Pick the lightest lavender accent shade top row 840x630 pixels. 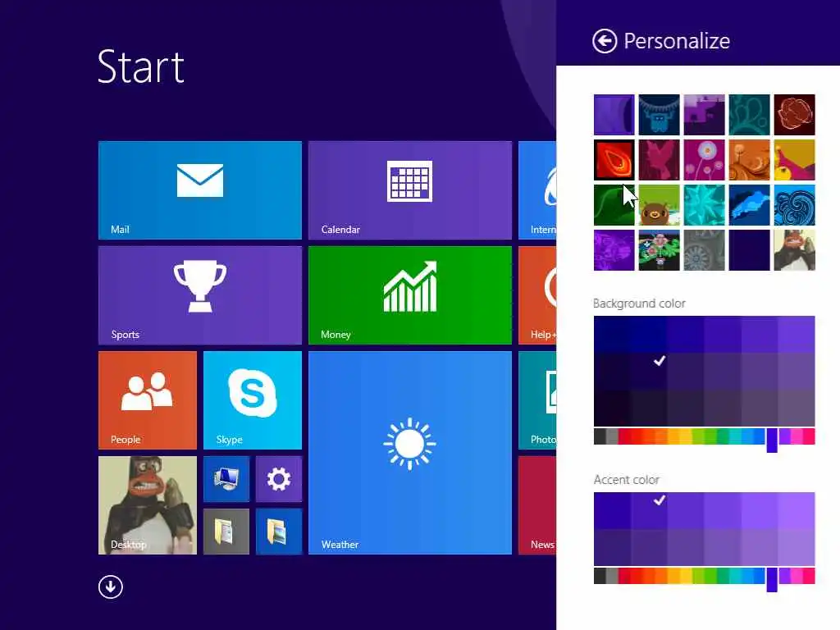click(797, 510)
